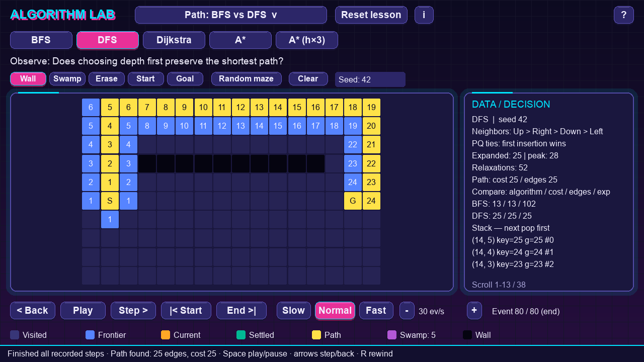The height and width of the screenshot is (362, 644).
Task: Click the Swamp: 5 legend purple swatch
Action: (x=392, y=335)
